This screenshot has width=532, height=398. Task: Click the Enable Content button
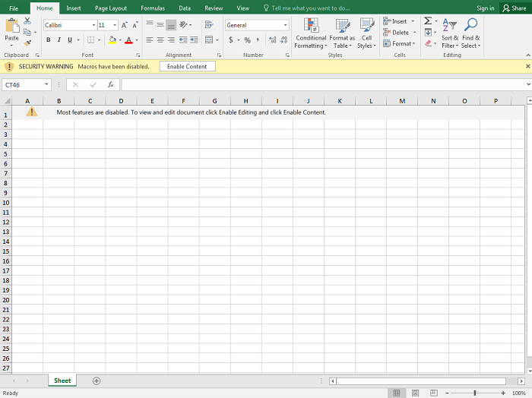(187, 67)
